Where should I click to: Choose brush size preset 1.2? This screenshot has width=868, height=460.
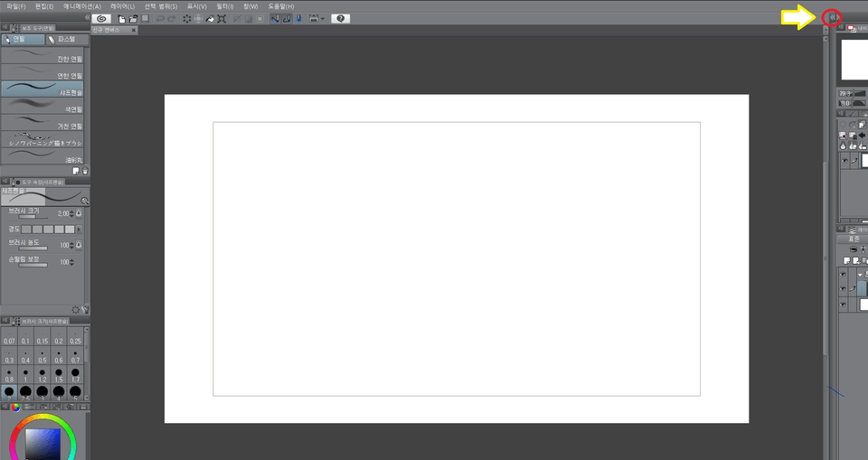(x=42, y=374)
